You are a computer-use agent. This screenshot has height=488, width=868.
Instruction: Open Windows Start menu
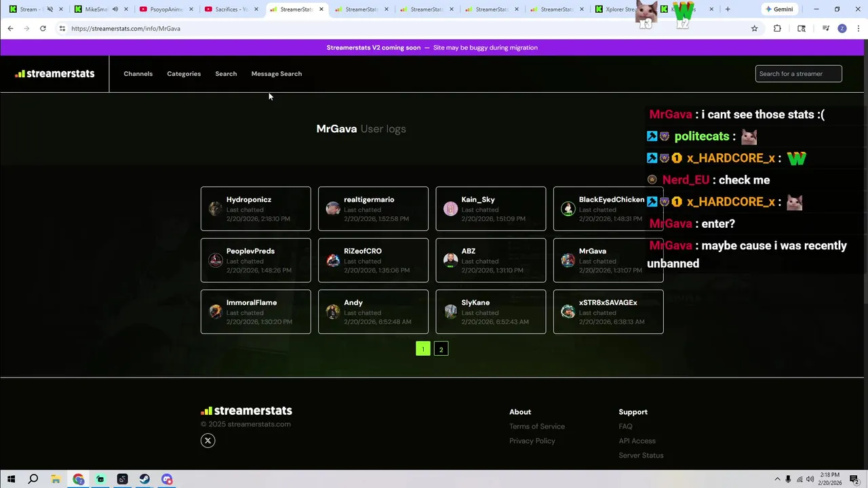[11, 479]
